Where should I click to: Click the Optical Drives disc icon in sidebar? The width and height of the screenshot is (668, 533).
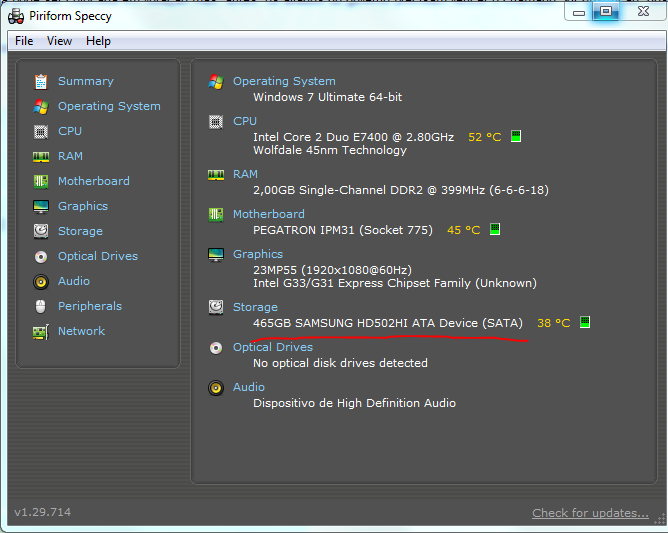click(x=41, y=256)
